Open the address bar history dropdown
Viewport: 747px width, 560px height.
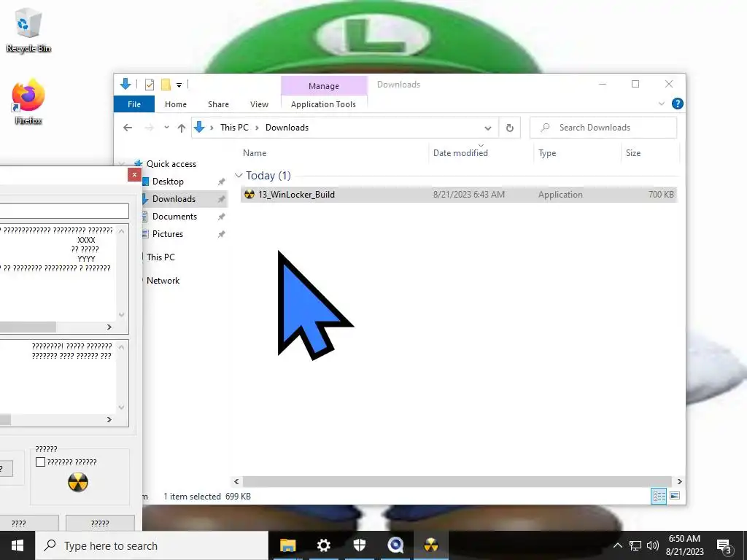(488, 128)
